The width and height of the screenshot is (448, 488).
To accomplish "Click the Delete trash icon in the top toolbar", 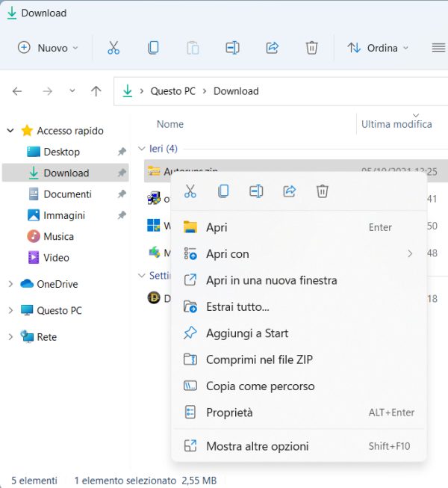I will [x=311, y=48].
